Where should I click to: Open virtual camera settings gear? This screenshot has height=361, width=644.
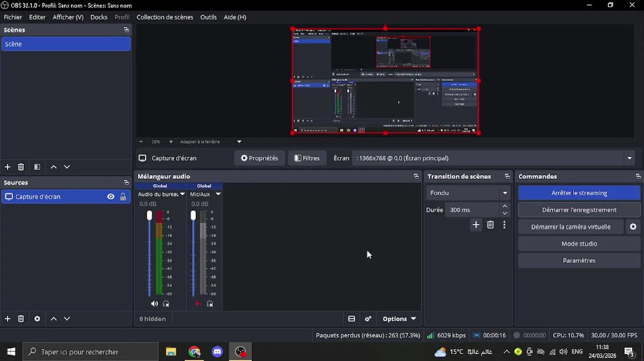click(x=633, y=227)
